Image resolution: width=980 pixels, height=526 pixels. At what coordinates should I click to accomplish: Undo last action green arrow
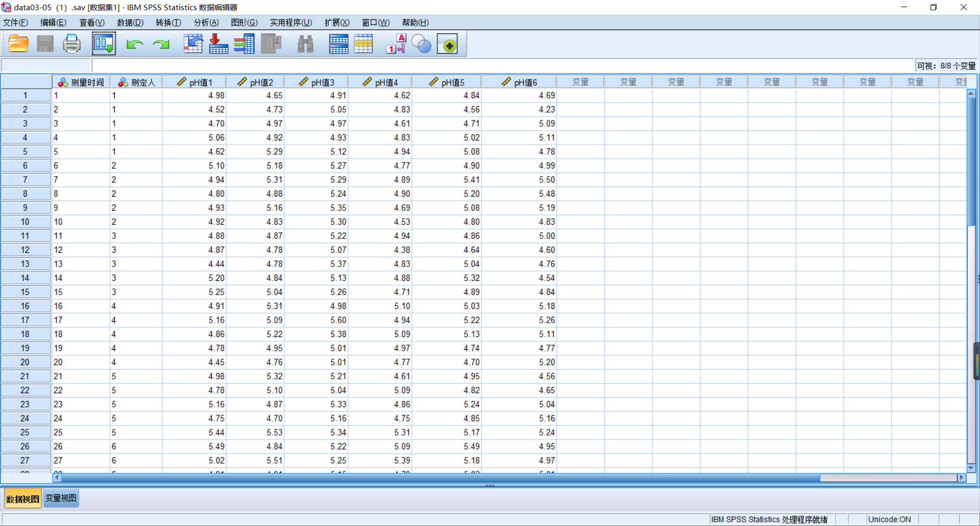click(x=135, y=44)
